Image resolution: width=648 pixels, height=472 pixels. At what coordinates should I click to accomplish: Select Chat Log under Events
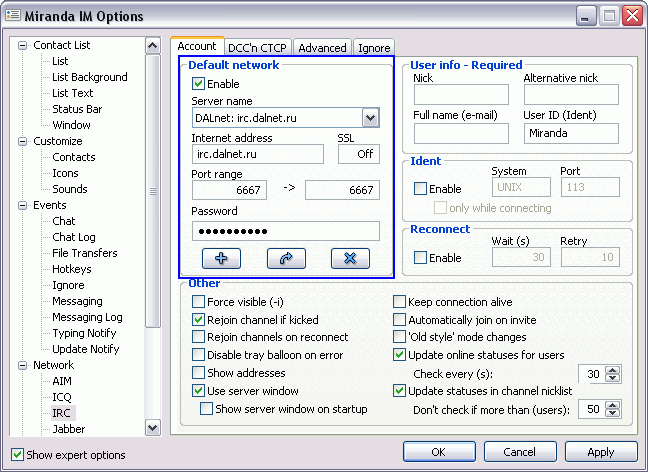(x=74, y=237)
